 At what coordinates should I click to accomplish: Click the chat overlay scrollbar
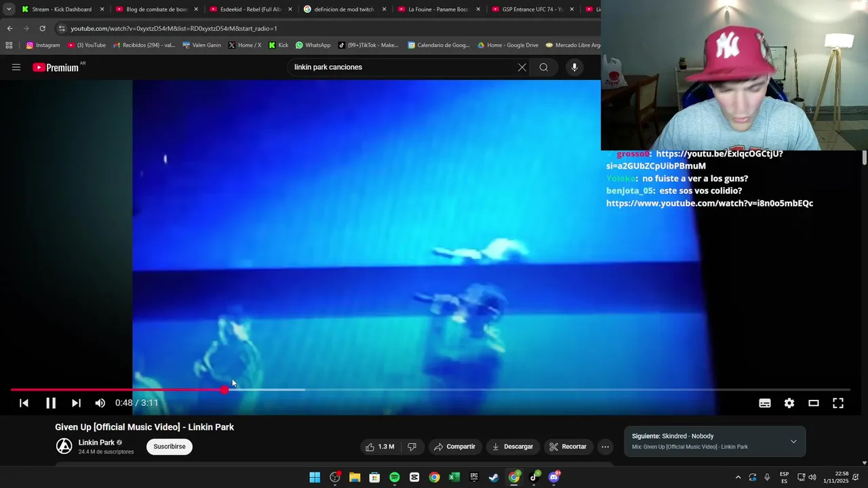[865, 157]
